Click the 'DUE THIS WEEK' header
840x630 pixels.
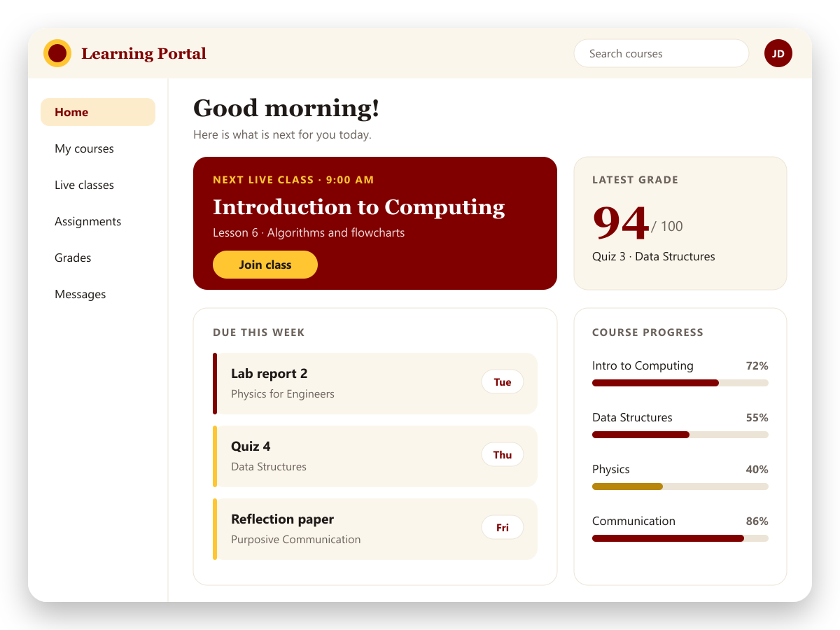(259, 332)
